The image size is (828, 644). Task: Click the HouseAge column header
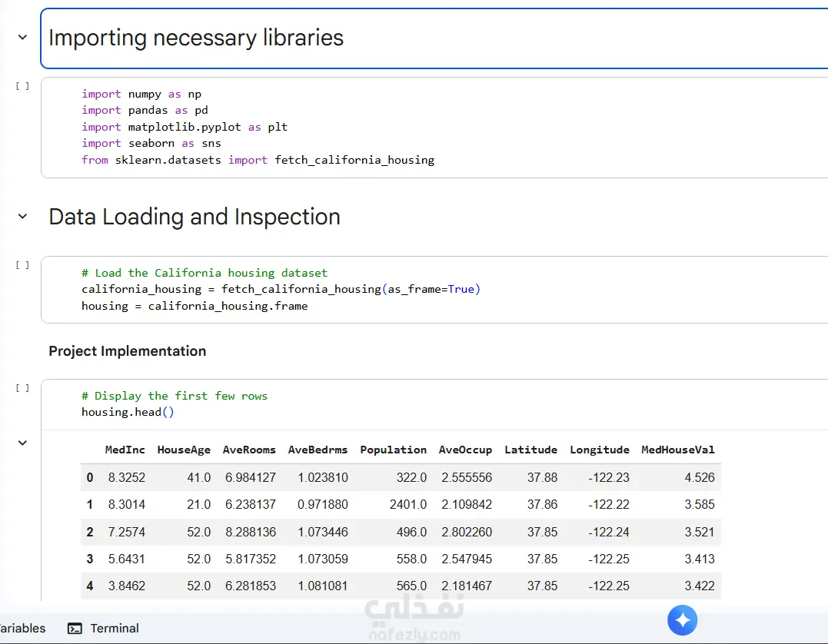click(x=184, y=450)
